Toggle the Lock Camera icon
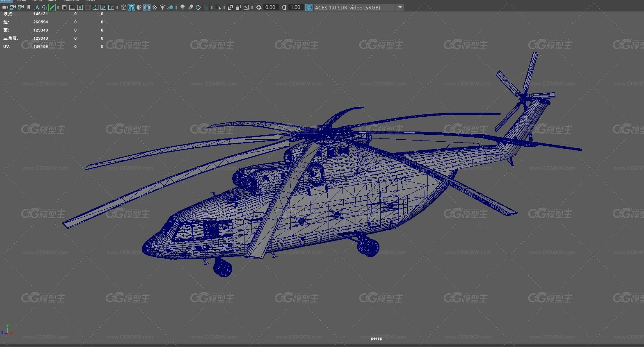Screen dimensions: 644x347 tap(13, 7)
